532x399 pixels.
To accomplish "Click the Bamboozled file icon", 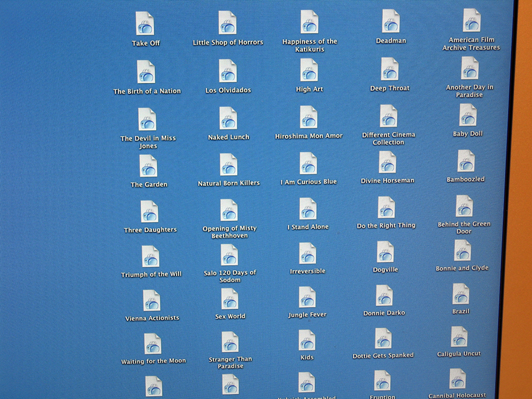I will tap(466, 161).
